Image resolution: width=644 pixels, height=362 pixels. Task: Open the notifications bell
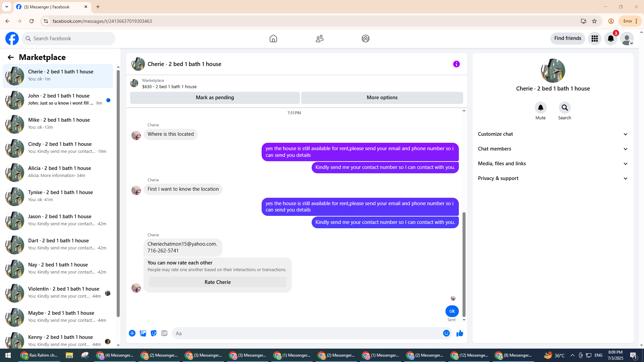[x=610, y=39]
